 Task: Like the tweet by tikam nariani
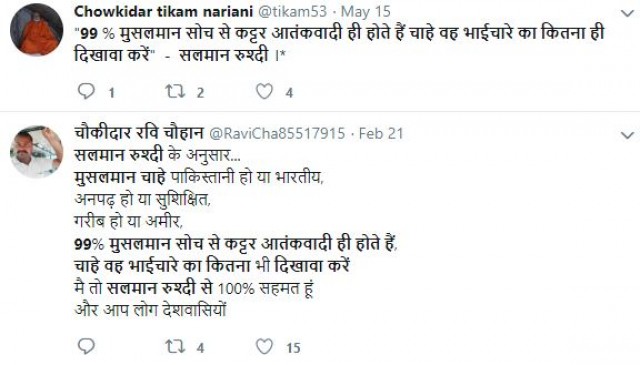264,91
